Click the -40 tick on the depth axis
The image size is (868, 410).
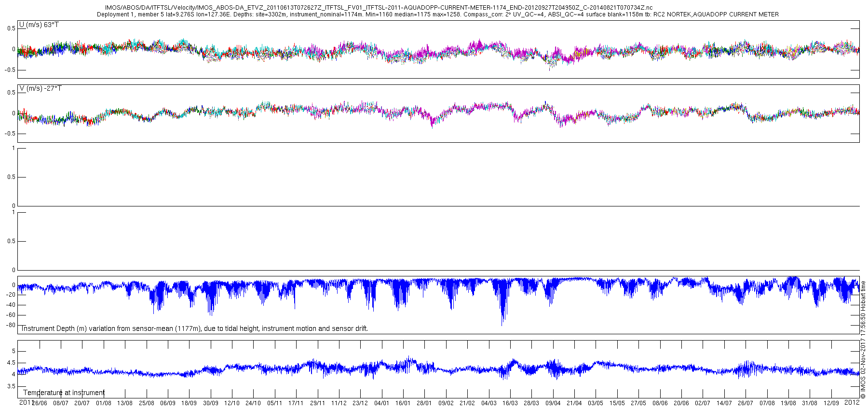coord(11,305)
